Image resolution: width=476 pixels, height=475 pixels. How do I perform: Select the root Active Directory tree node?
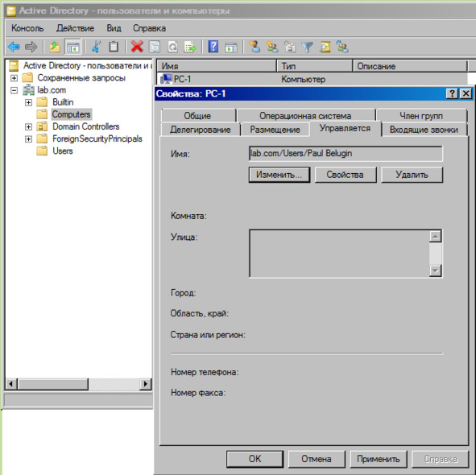click(x=87, y=65)
